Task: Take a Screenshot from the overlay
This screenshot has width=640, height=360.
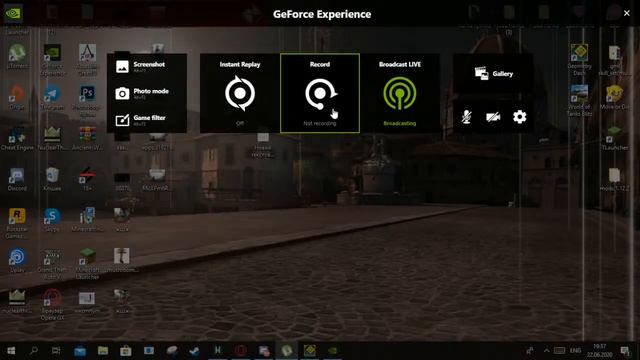Action: (141, 67)
